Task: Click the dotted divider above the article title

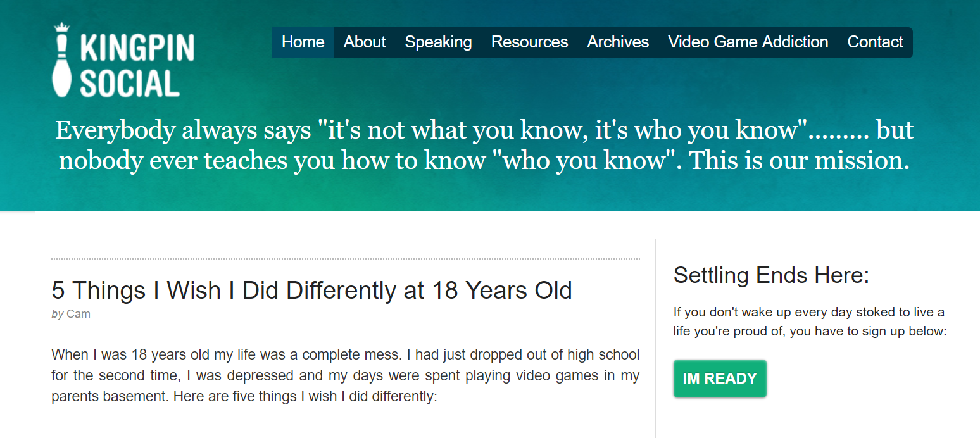Action: (346, 259)
